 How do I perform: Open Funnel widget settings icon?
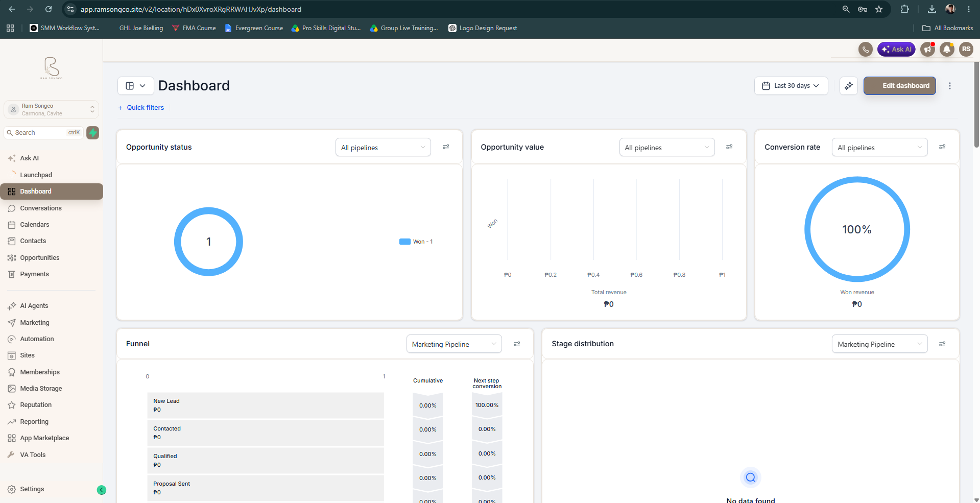pyautogui.click(x=517, y=344)
